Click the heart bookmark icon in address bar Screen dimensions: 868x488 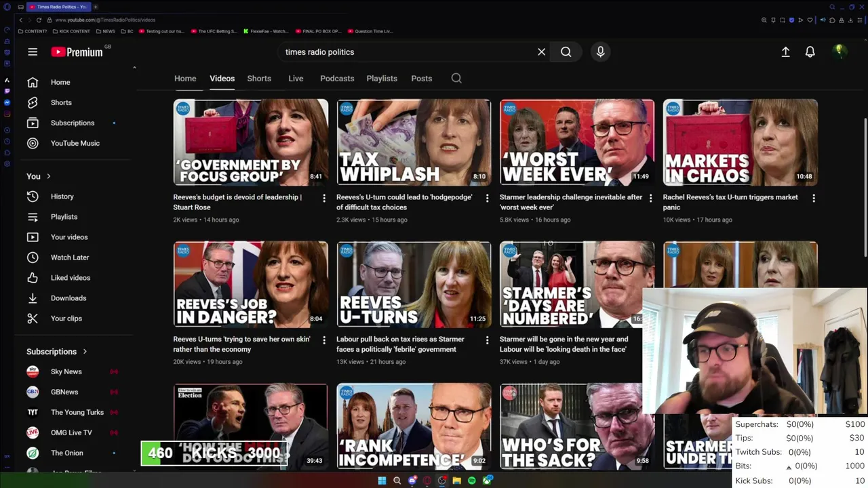coord(810,20)
